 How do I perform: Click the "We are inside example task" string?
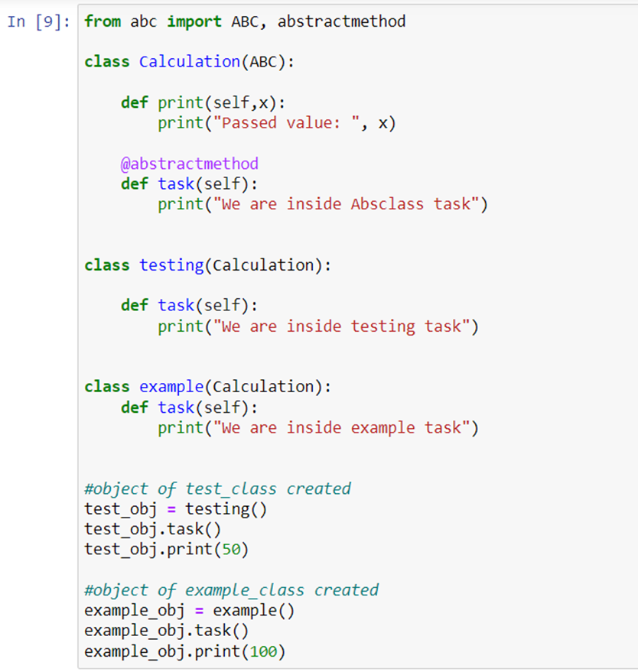pyautogui.click(x=341, y=427)
